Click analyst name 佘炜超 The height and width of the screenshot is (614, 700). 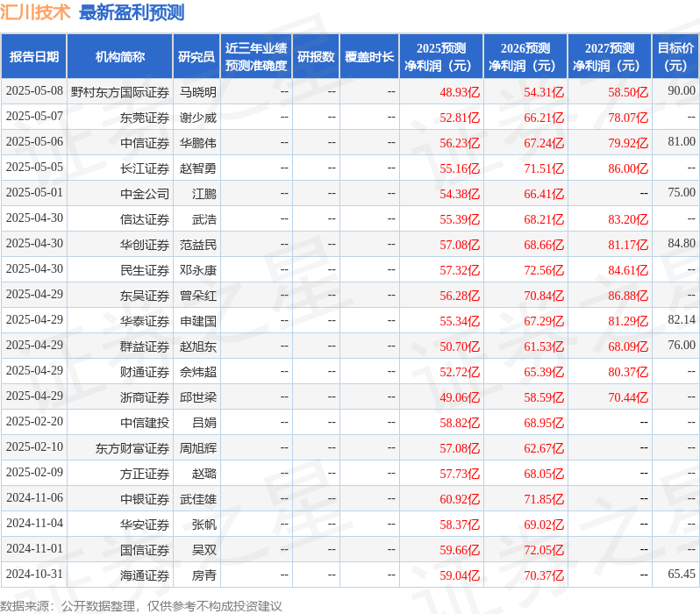point(197,373)
